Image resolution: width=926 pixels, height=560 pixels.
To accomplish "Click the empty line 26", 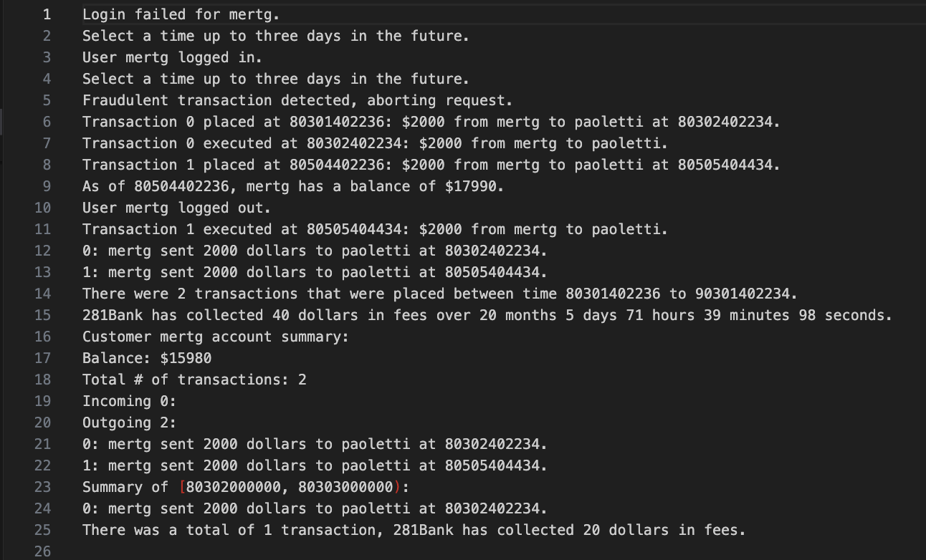I will pyautogui.click(x=502, y=551).
